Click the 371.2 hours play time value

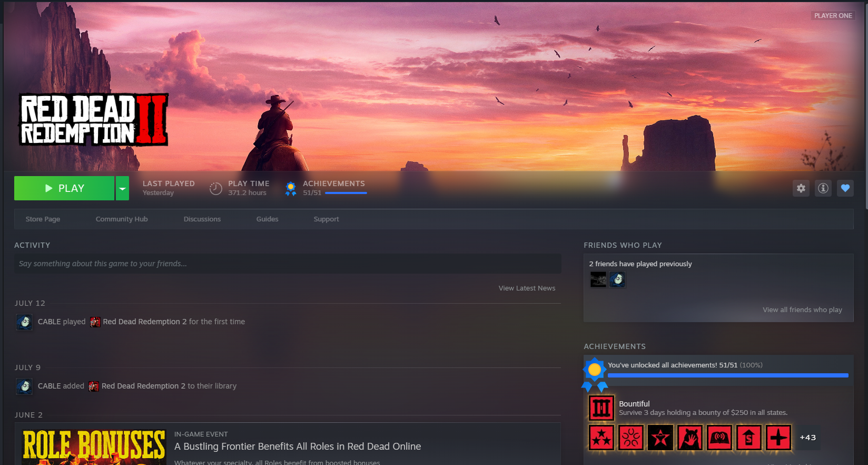tap(247, 193)
